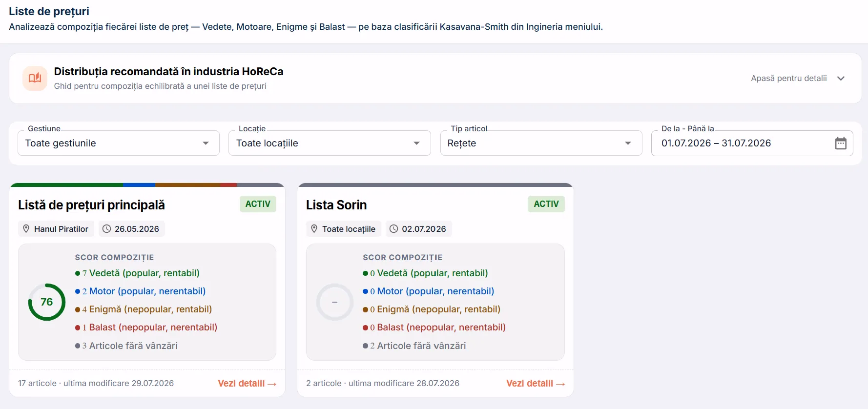Click the Distribuția recomandată în industria HoReCa heading
The image size is (868, 409).
click(x=168, y=72)
